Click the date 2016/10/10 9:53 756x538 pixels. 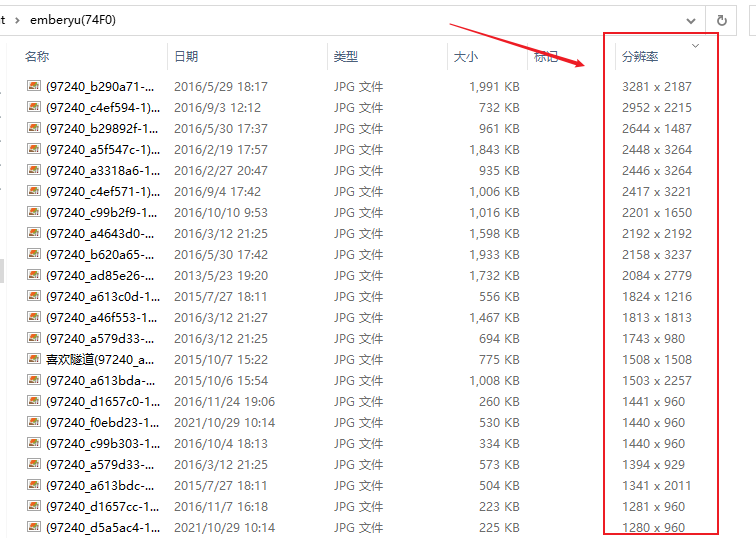221,213
